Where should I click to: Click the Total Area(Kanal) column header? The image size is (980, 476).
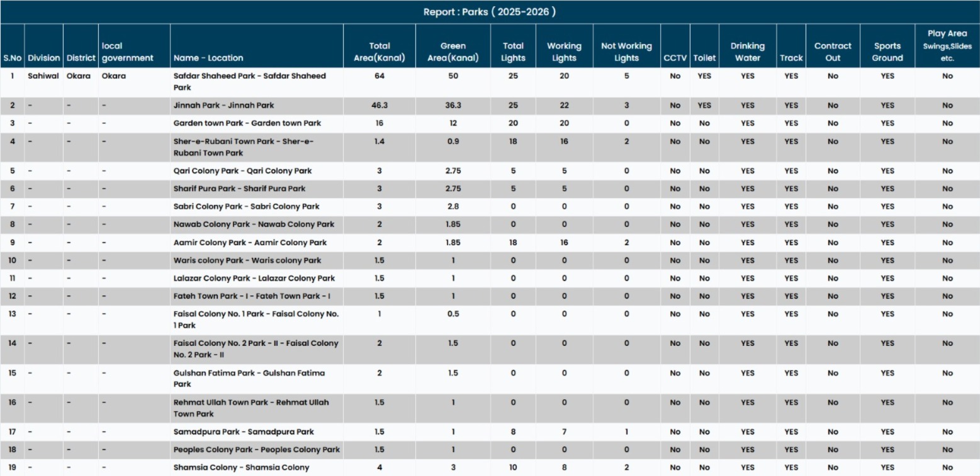click(379, 52)
